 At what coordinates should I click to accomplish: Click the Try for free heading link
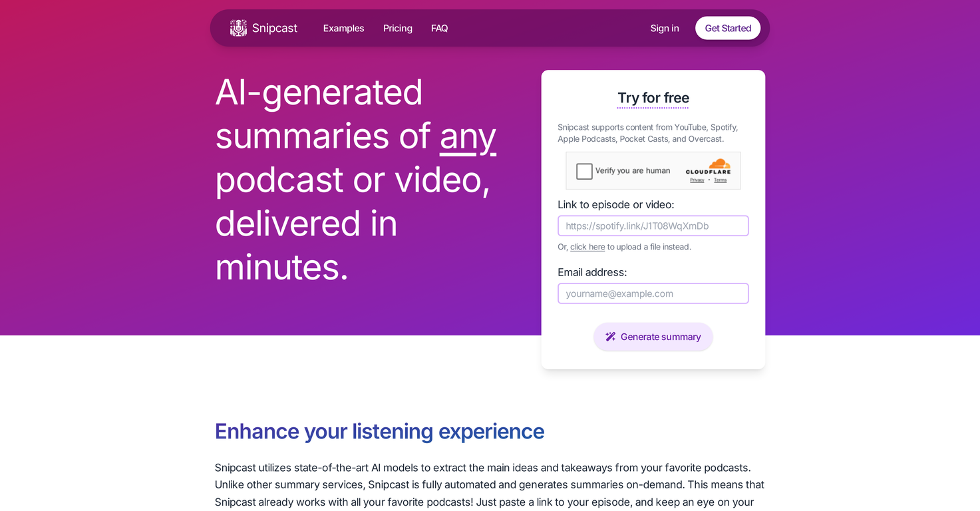tap(653, 98)
